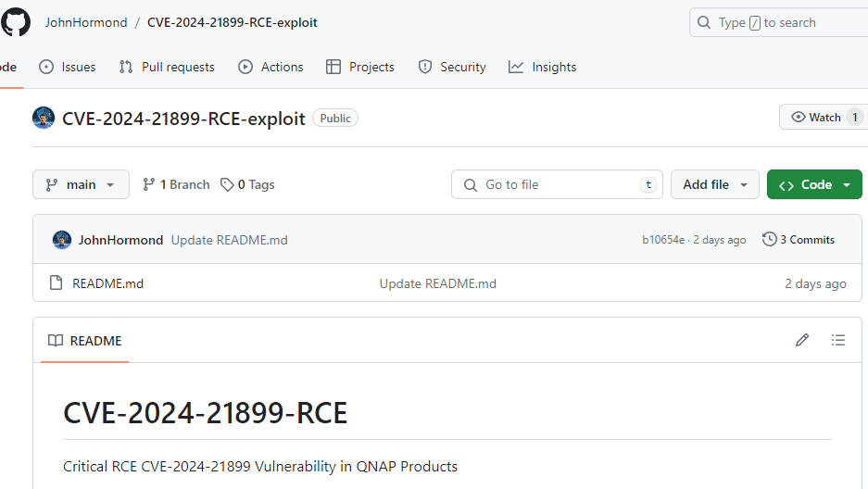Screen dimensions: 868x489
Task: Click README.md row 2 days ago timestamp
Action: click(815, 283)
